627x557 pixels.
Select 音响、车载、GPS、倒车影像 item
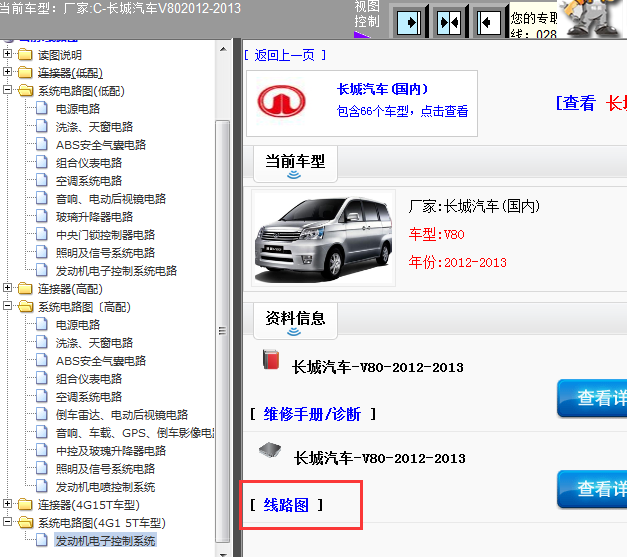135,433
